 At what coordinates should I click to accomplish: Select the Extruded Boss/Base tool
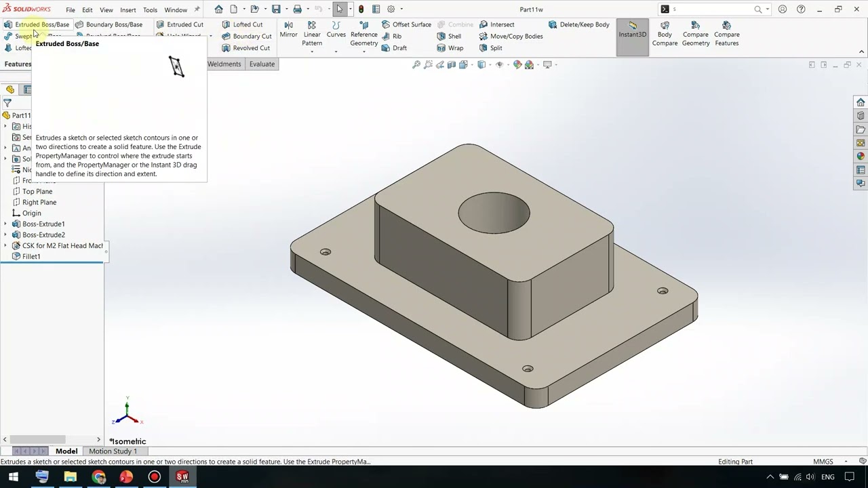(37, 24)
